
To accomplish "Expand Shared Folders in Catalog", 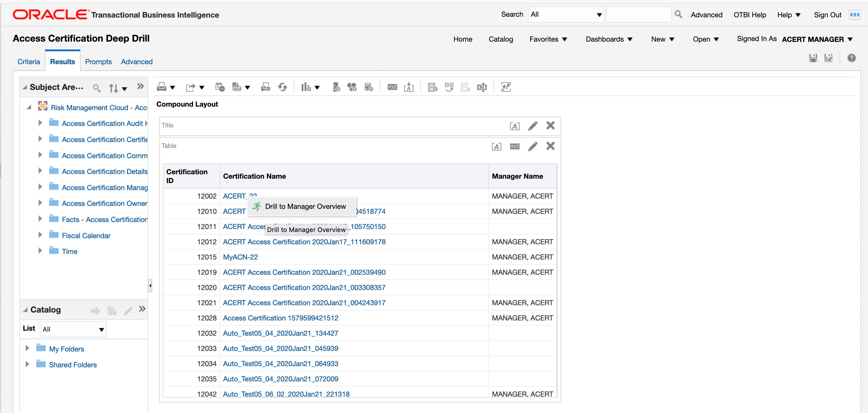I will (27, 364).
